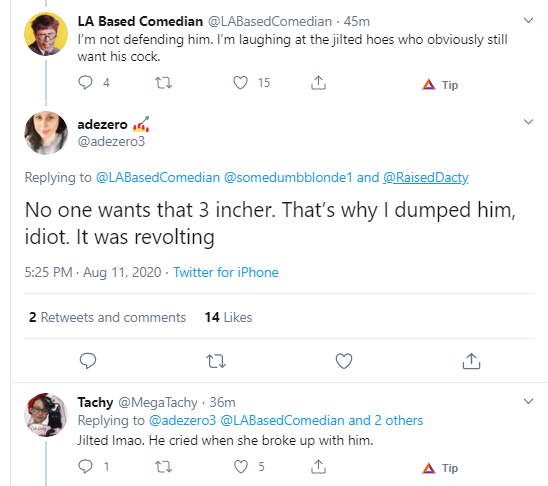Reply to LA Based Comedian's tweet
The width and height of the screenshot is (548, 486).
[x=85, y=83]
